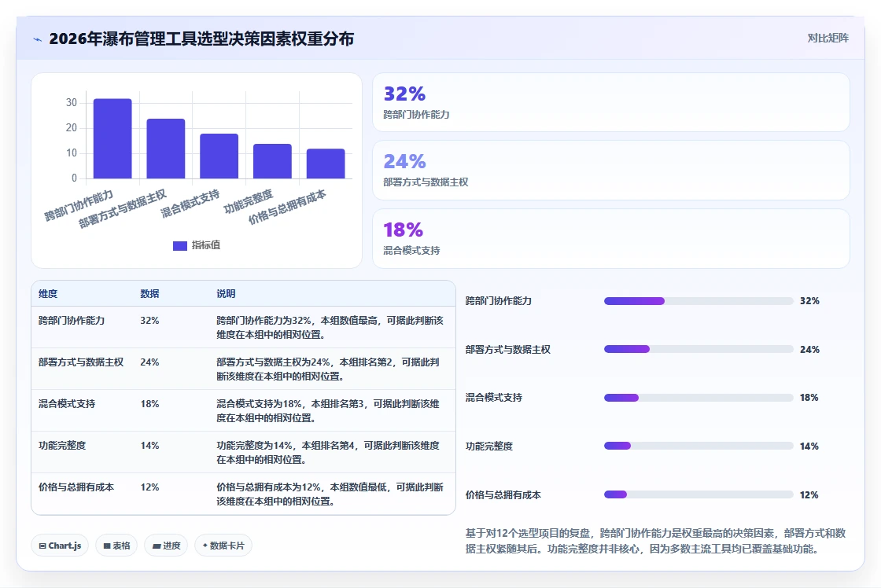The height and width of the screenshot is (588, 881).
Task: Click the description starting 价格与总拥有成本为12%
Action: [330, 494]
